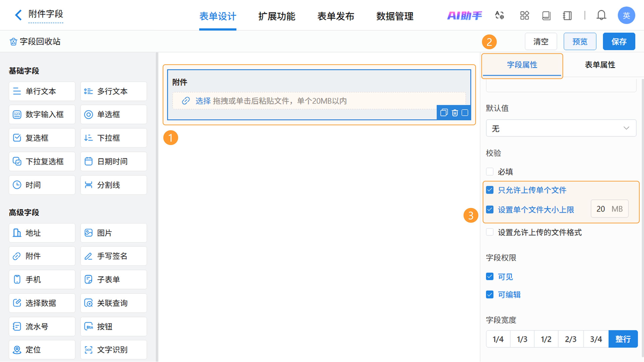The image size is (644, 362).
Task: Uncheck the 可编辑 permission
Action: [x=490, y=295]
